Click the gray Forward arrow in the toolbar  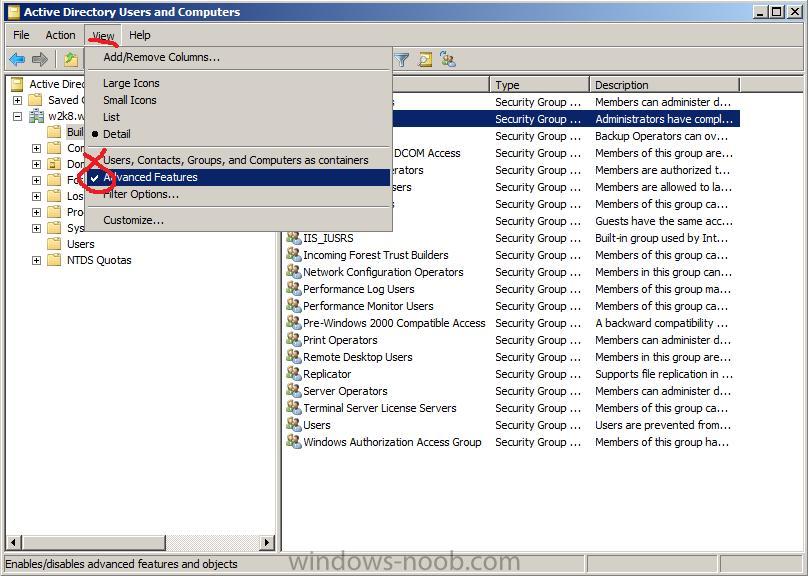(40, 60)
